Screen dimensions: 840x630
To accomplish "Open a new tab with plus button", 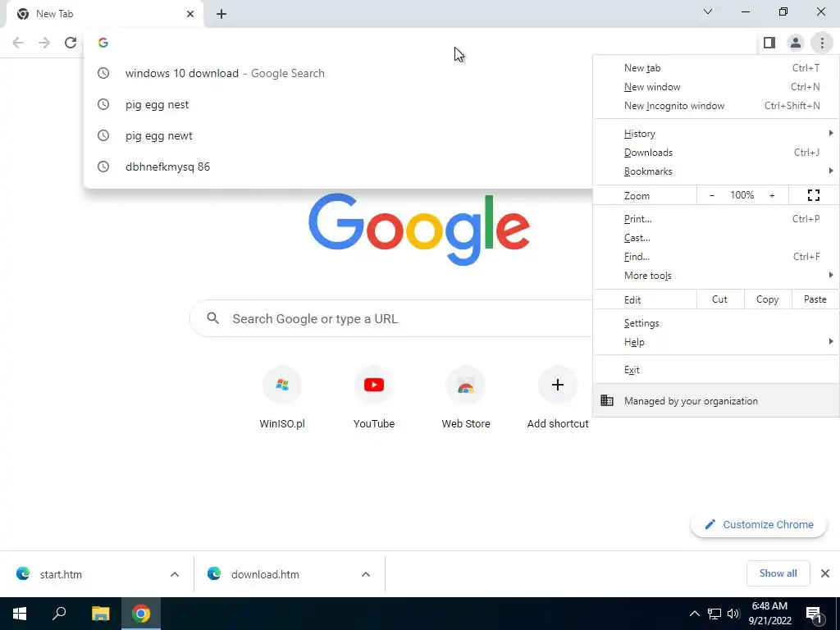I will click(221, 14).
